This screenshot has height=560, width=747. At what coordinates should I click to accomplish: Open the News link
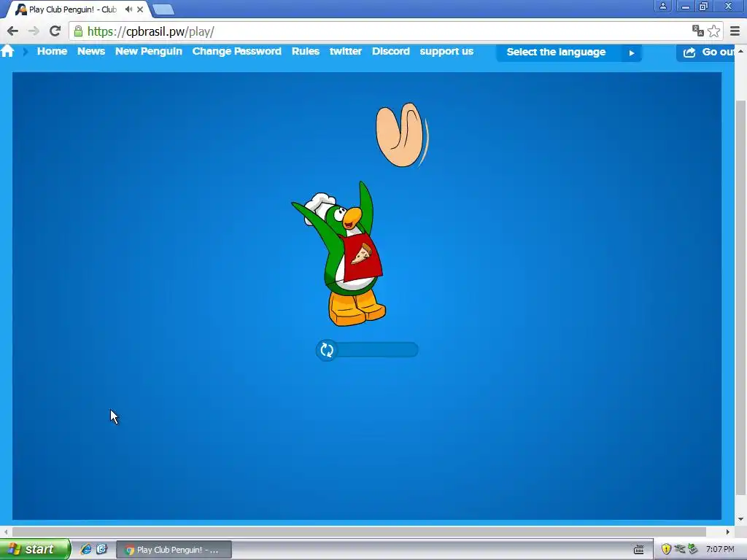click(91, 52)
